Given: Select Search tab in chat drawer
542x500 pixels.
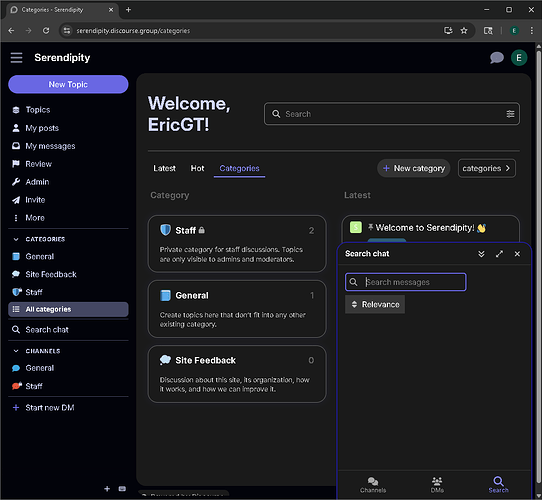Looking at the screenshot, I should pos(498,484).
